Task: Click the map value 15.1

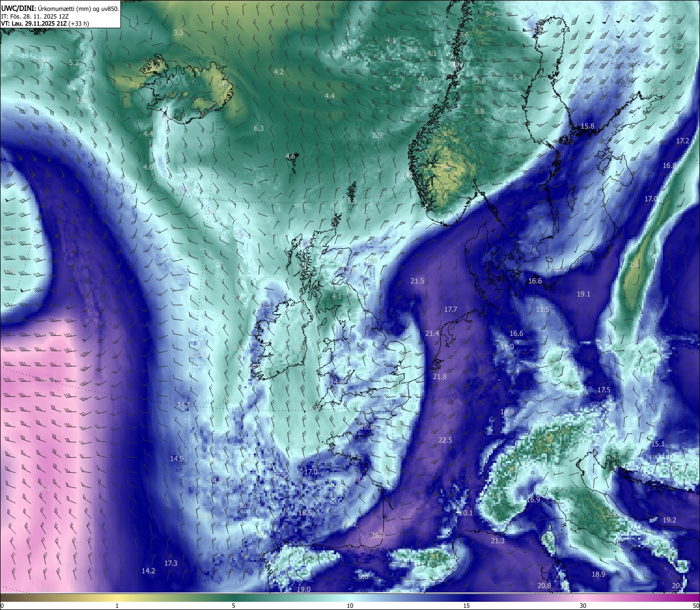Action: point(657,444)
